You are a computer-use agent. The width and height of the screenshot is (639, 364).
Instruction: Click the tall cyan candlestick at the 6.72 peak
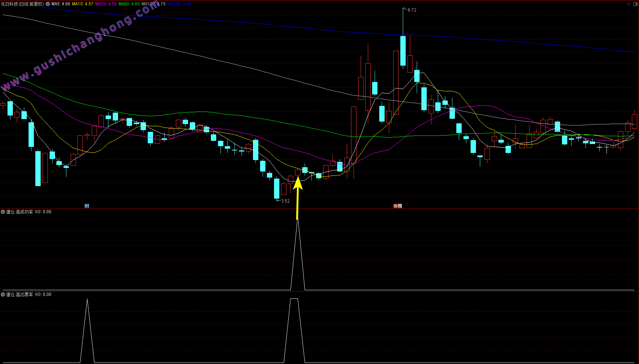coord(403,51)
